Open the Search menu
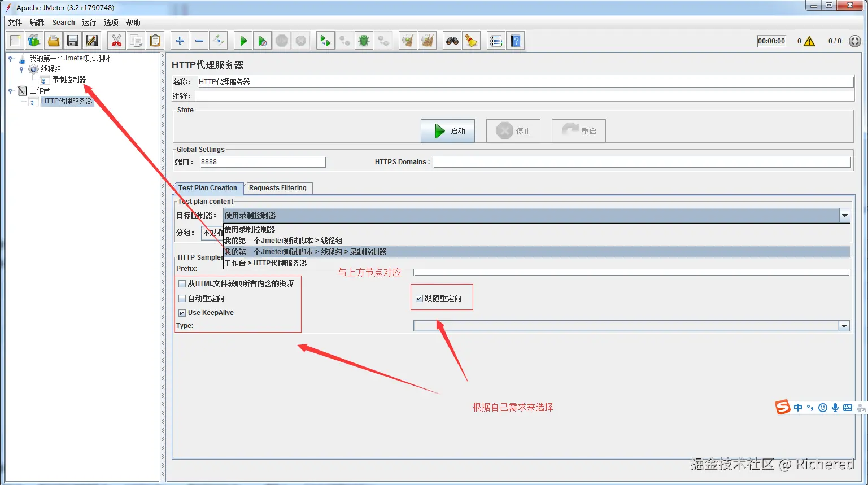 click(x=64, y=23)
